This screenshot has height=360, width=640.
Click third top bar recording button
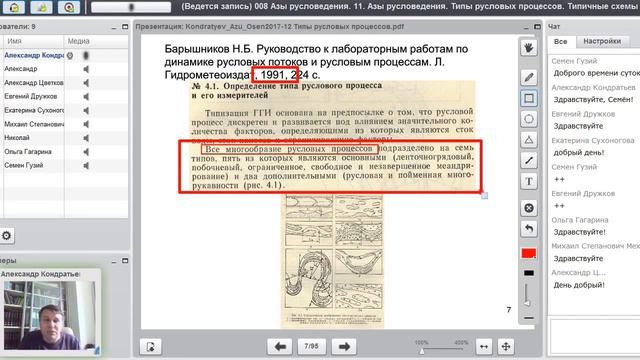point(69,7)
